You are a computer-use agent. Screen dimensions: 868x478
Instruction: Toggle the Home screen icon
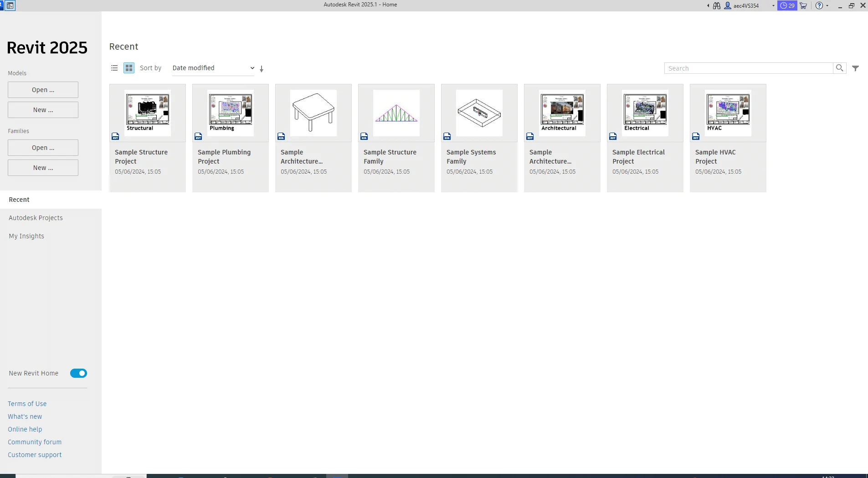10,5
